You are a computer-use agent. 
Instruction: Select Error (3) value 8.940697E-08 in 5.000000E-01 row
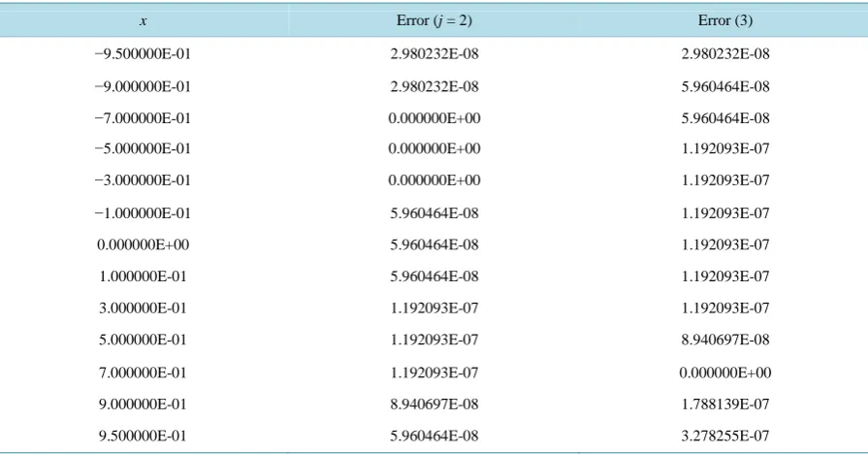(x=725, y=340)
